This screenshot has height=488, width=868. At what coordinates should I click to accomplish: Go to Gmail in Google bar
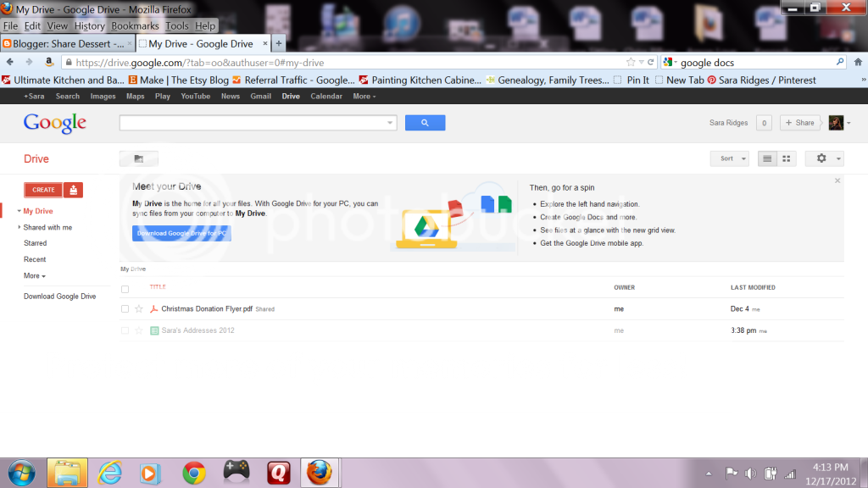tap(261, 97)
